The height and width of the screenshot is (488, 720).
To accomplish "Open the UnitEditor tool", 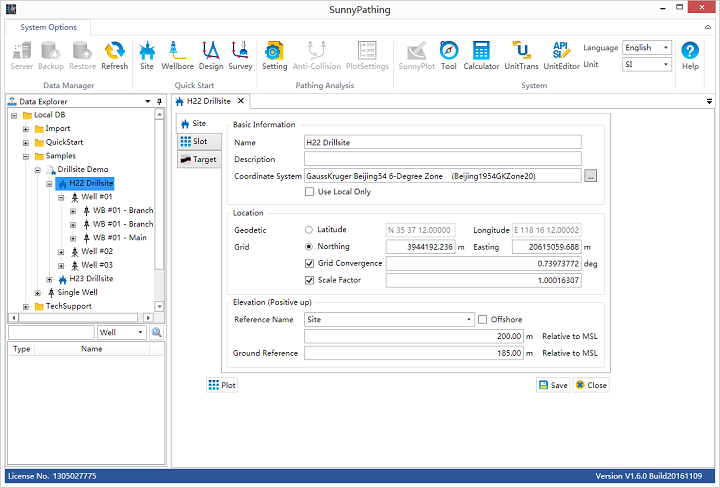I will (561, 56).
